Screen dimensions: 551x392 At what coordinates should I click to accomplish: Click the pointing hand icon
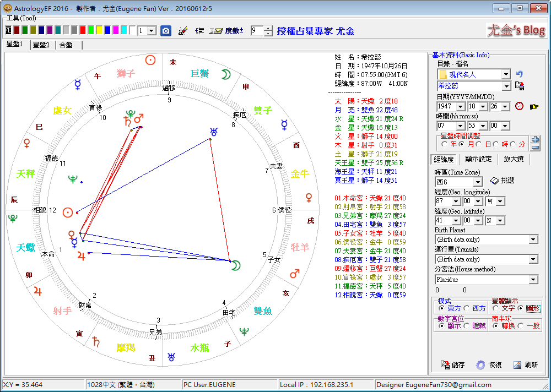[534, 106]
